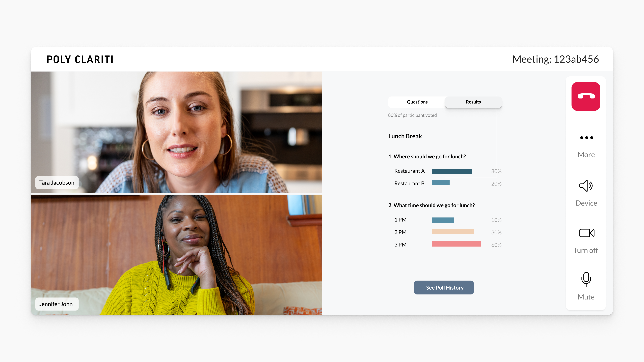Click the 1 PM result bar
Screen dimensions: 644x362
pos(443,220)
